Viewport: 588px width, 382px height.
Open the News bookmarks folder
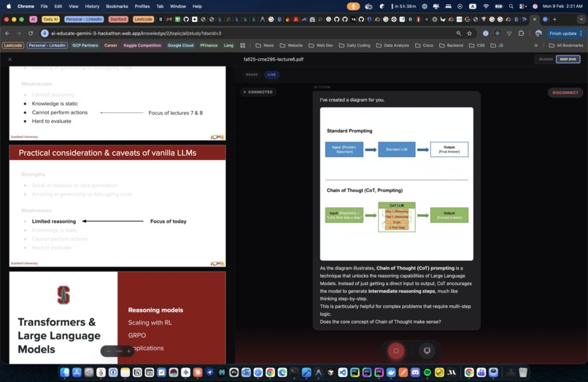point(265,45)
